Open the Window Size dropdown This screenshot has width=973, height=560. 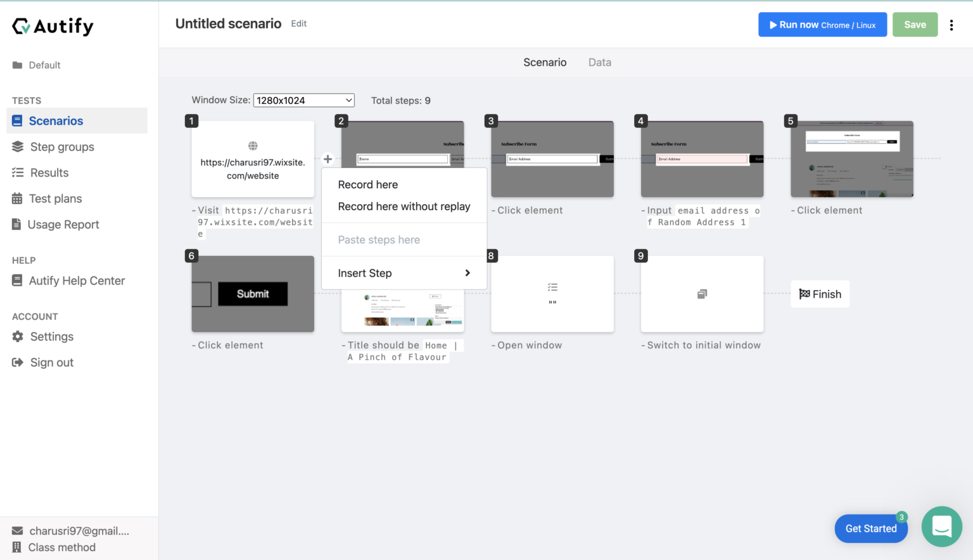[x=303, y=100]
